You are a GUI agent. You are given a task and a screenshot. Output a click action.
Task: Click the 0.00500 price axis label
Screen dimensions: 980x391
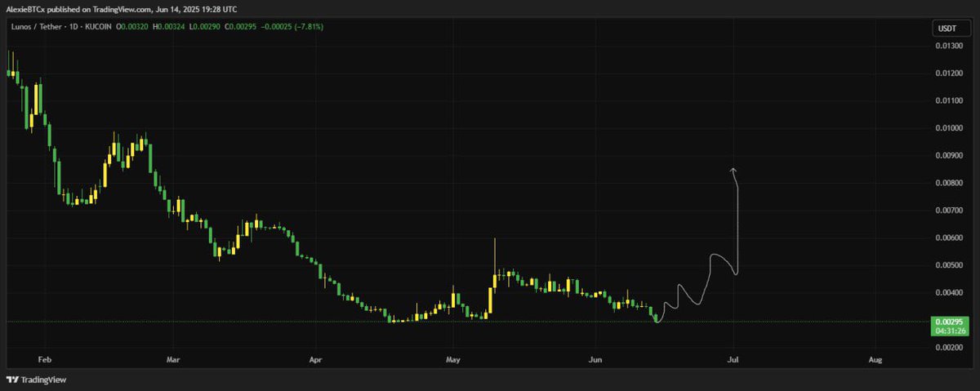coord(949,265)
